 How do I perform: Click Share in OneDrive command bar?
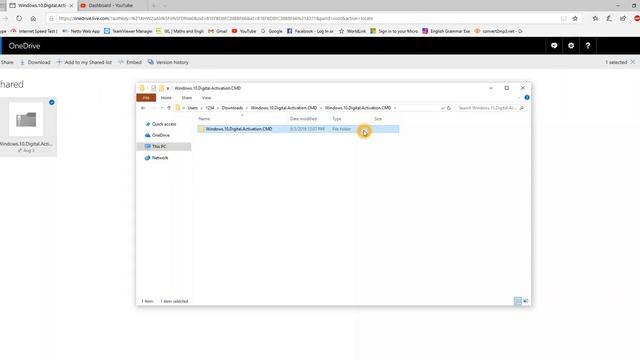click(x=7, y=62)
